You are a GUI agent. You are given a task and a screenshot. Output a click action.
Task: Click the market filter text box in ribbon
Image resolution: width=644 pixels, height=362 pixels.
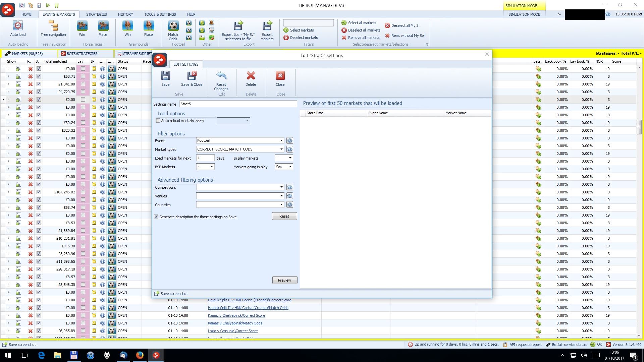pyautogui.click(x=309, y=22)
